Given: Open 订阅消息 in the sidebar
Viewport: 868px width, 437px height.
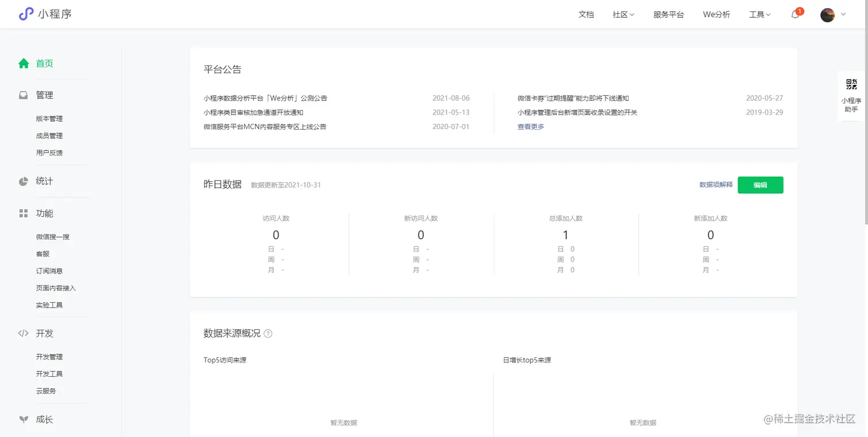Looking at the screenshot, I should [49, 271].
